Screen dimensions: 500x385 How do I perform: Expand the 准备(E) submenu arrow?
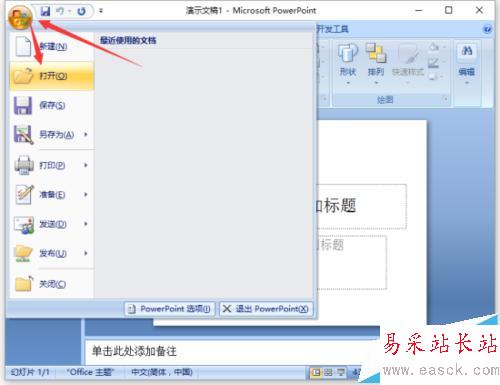click(x=86, y=194)
